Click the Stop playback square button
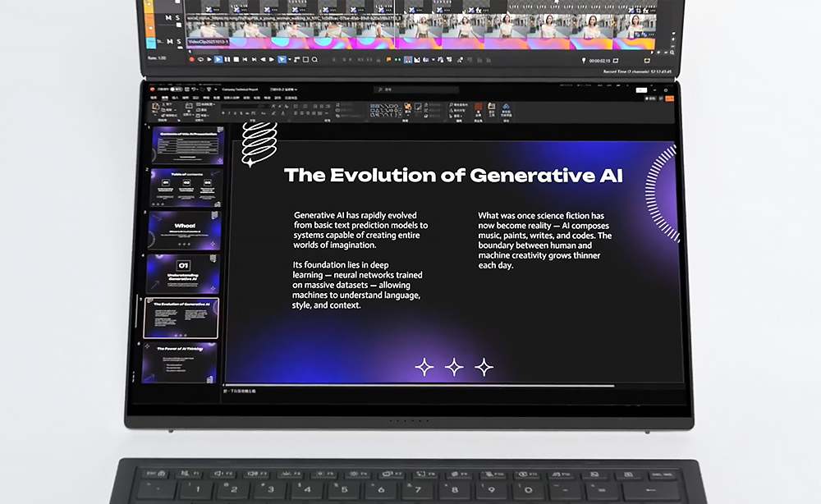Viewport: 821px width, 504px height. pos(236,59)
